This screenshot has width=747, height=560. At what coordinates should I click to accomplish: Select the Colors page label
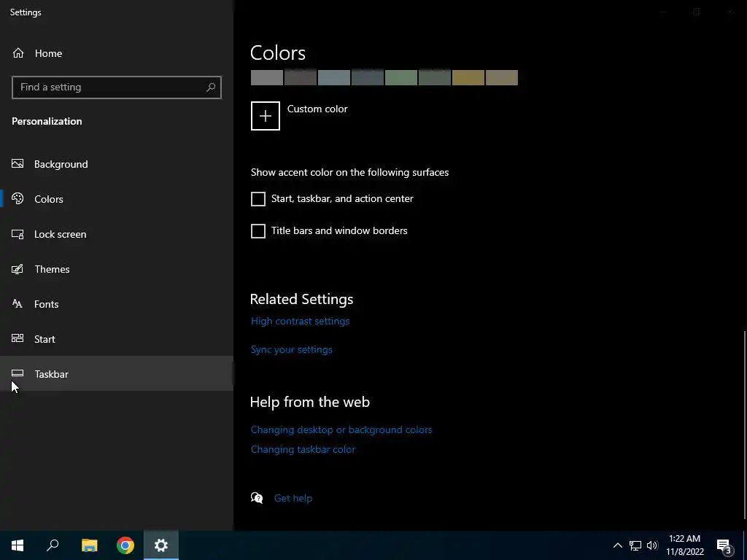49,199
